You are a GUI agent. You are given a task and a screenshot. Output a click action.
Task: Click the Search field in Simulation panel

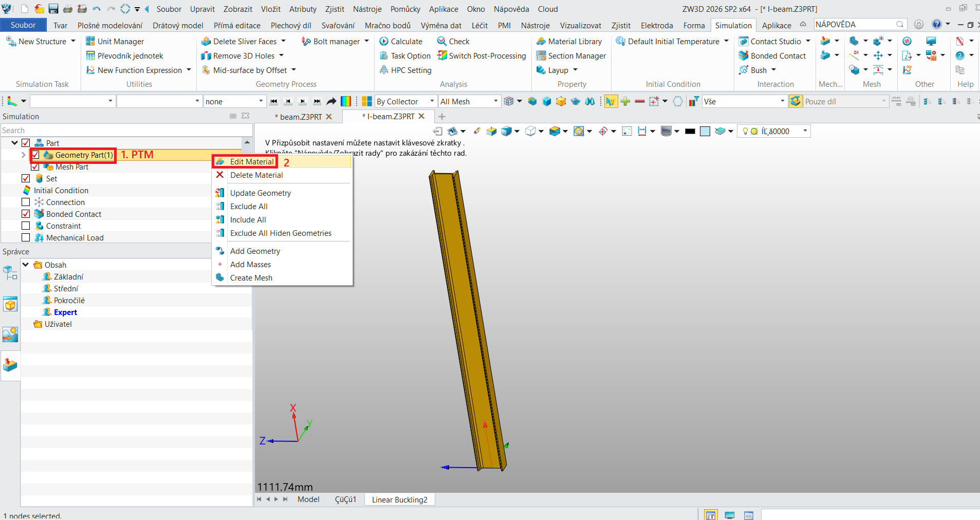coord(126,131)
